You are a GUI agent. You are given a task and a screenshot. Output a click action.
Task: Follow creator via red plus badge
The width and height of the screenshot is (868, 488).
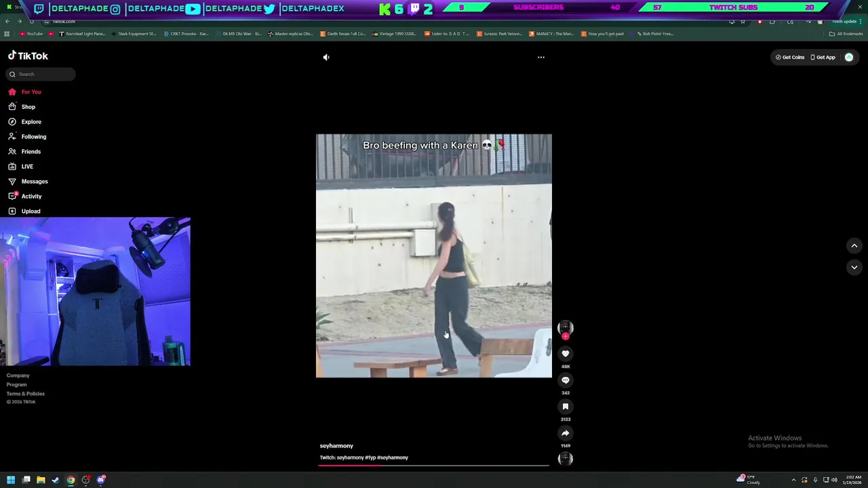(x=566, y=336)
